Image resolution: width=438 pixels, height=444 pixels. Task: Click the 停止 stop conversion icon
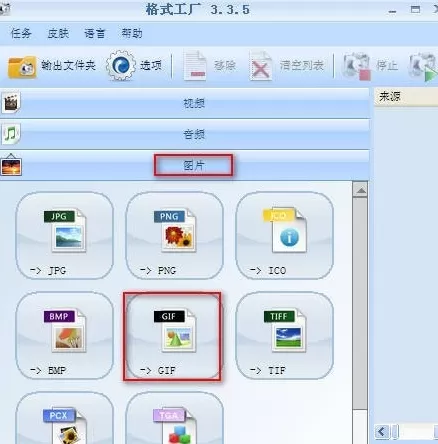click(x=356, y=66)
